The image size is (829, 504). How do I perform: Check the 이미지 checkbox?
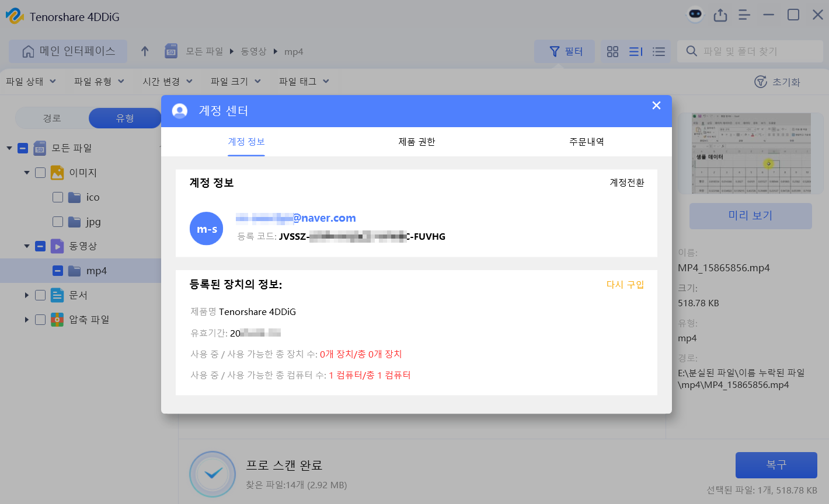click(x=40, y=173)
